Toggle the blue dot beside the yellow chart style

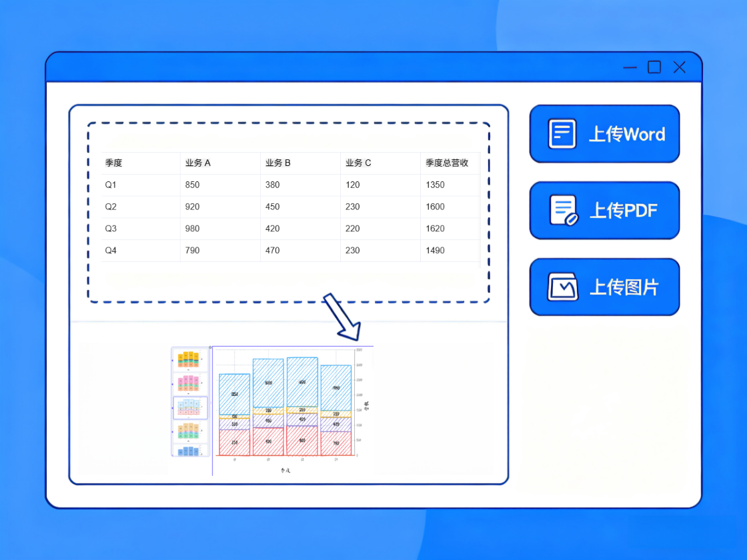pyautogui.click(x=172, y=360)
